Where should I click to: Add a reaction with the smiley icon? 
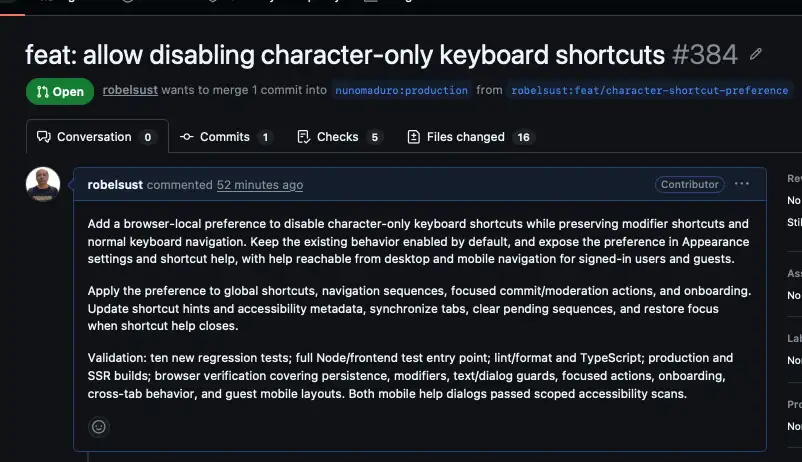tap(99, 427)
